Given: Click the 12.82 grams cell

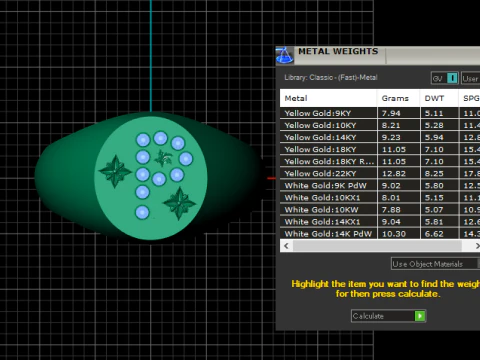Looking at the screenshot, I should click(399, 173).
